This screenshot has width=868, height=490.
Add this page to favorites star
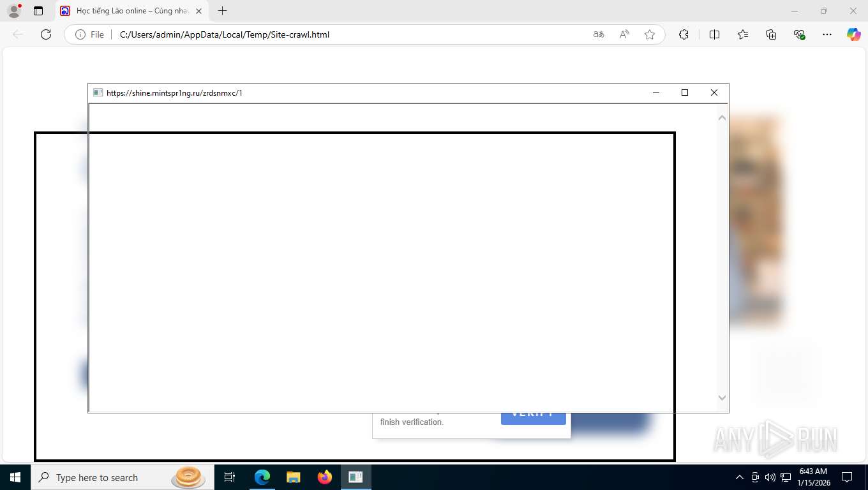point(650,34)
